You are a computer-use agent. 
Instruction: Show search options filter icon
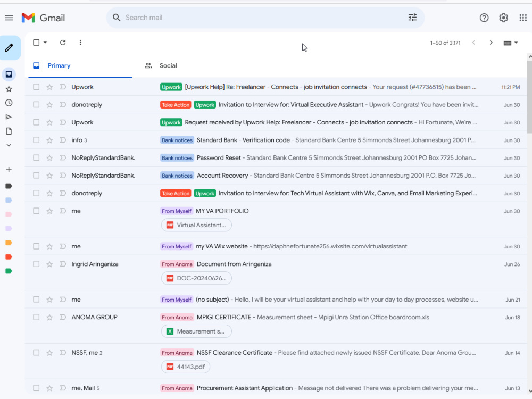(412, 18)
